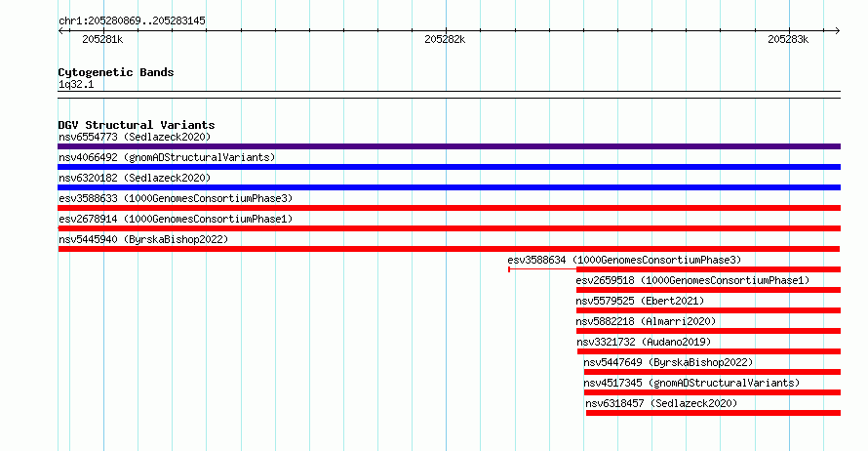Click the nsv6320182 (Sedlazeck2020) label
The width and height of the screenshot is (868, 451).
[135, 178]
